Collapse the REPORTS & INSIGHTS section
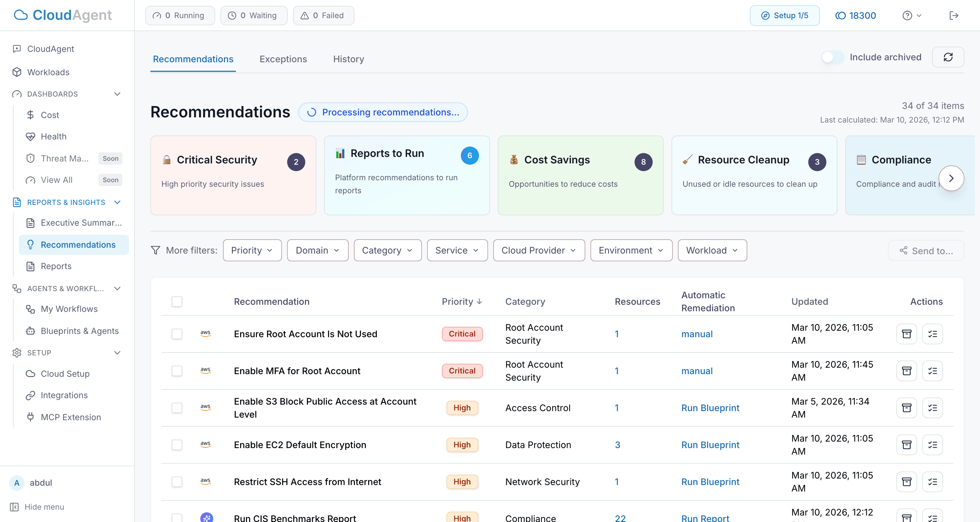 117,202
